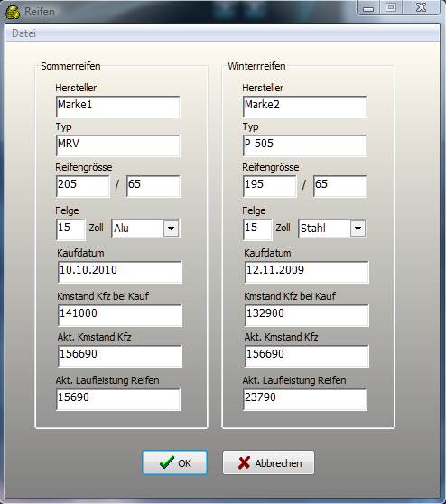Click the summer Typ field MRV
This screenshot has width=446, height=504.
point(118,145)
